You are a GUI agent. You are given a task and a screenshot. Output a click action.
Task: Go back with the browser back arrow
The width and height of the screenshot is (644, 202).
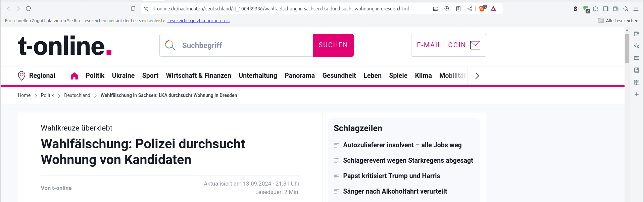coord(8,9)
